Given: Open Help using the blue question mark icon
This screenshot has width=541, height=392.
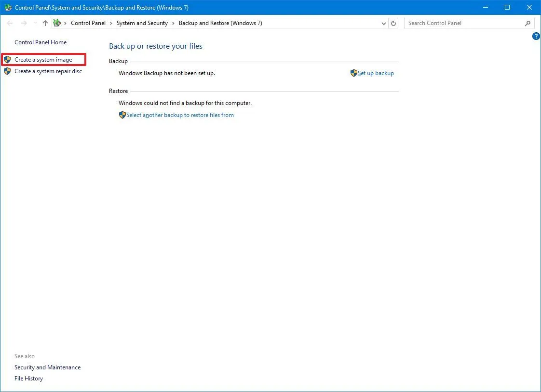Looking at the screenshot, I should tap(536, 36).
